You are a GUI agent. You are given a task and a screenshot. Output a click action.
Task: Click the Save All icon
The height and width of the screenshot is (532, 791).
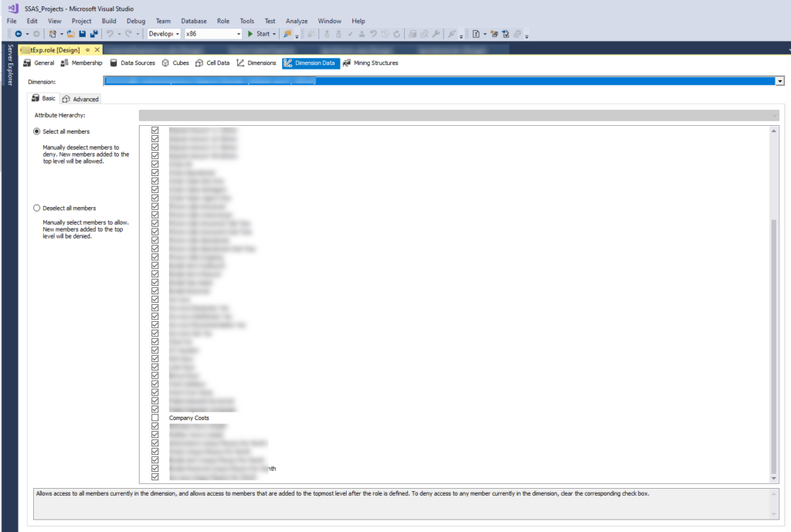click(x=93, y=34)
